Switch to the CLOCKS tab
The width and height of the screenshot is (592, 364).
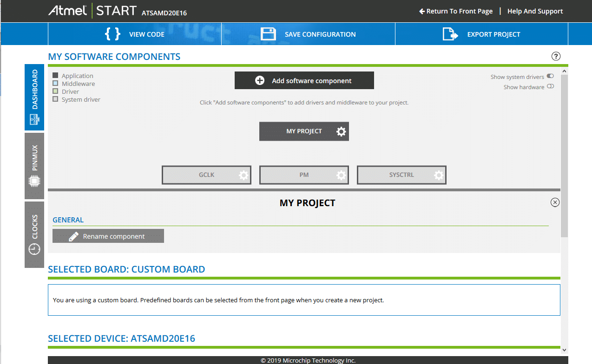click(x=34, y=234)
